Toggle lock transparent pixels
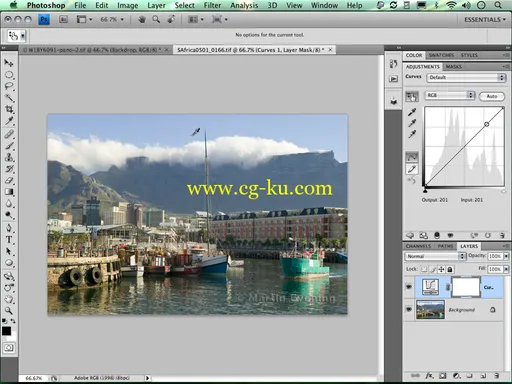Viewport: 512px width, 384px height. click(x=424, y=269)
